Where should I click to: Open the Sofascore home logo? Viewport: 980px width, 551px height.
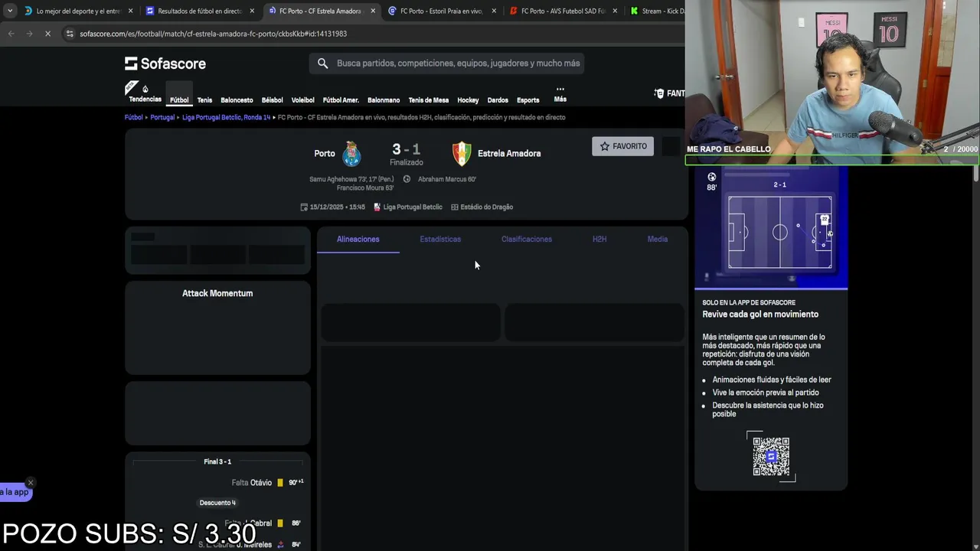(x=165, y=64)
